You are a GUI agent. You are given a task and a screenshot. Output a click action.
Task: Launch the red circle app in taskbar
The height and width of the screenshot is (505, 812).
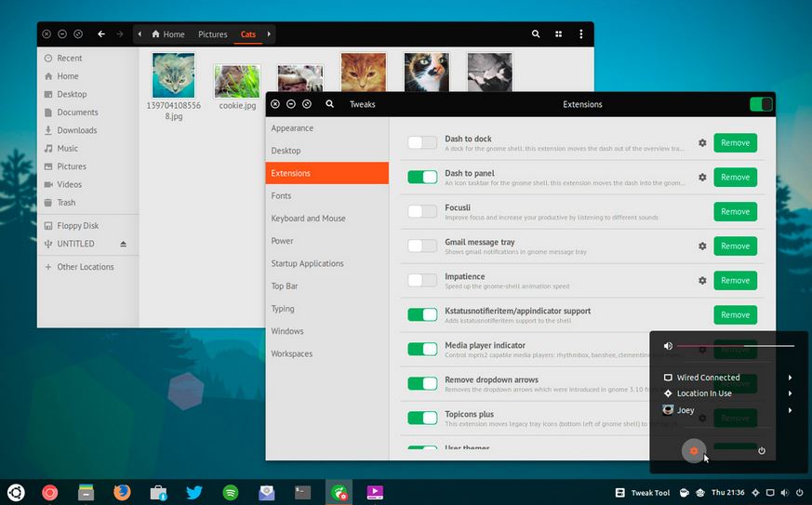coord(49,492)
